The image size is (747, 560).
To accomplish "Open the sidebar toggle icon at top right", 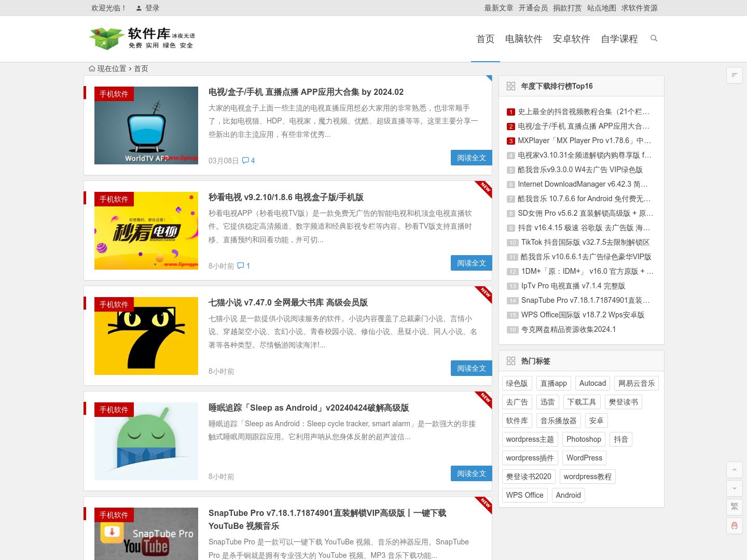I will [x=735, y=75].
